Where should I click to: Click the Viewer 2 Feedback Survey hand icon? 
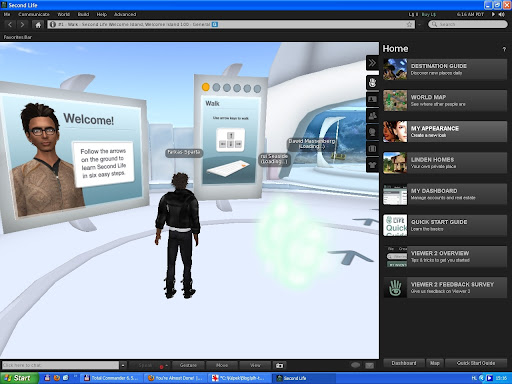tap(395, 288)
